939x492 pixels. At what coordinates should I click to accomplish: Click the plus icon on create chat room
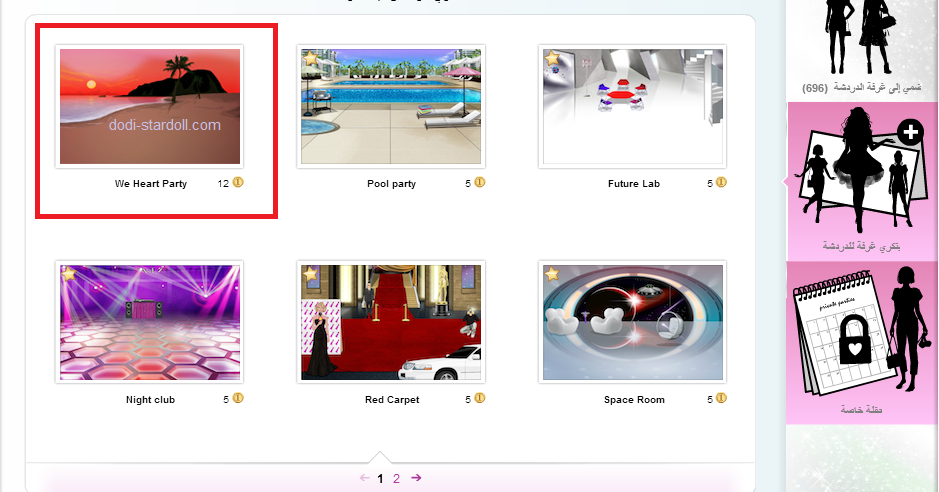(910, 132)
